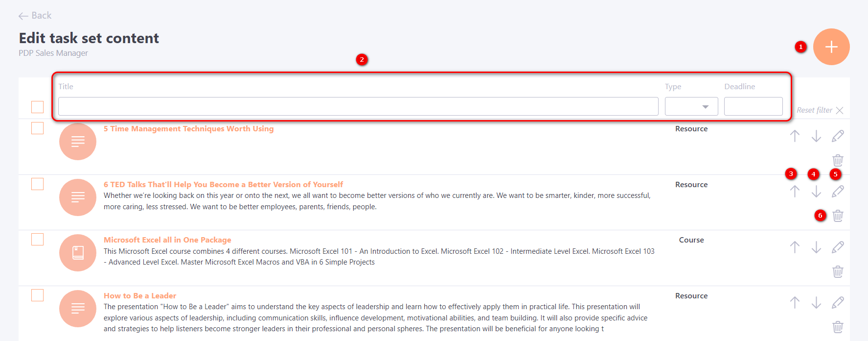Move 'Microsoft Excel' course item down
Screen dimensions: 868x341
coord(816,247)
